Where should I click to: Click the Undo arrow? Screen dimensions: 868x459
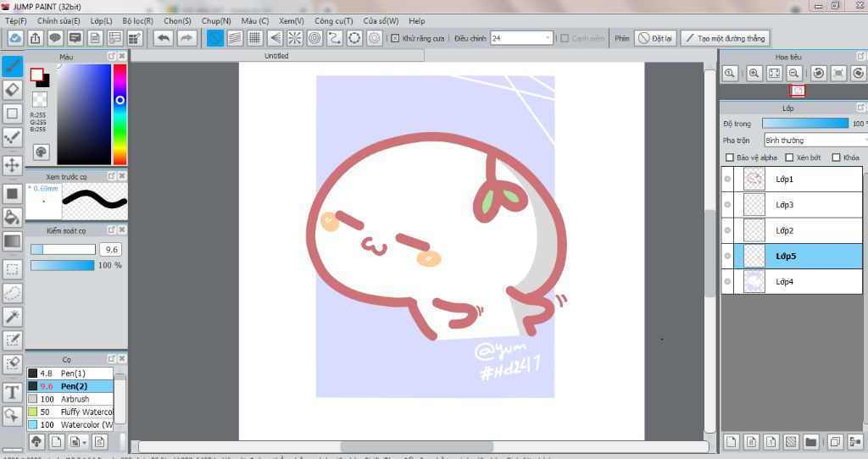click(x=164, y=38)
